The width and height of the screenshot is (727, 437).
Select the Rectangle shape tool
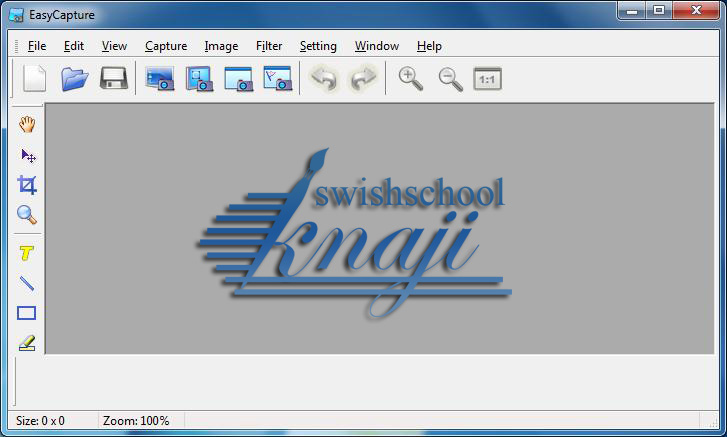pyautogui.click(x=27, y=313)
